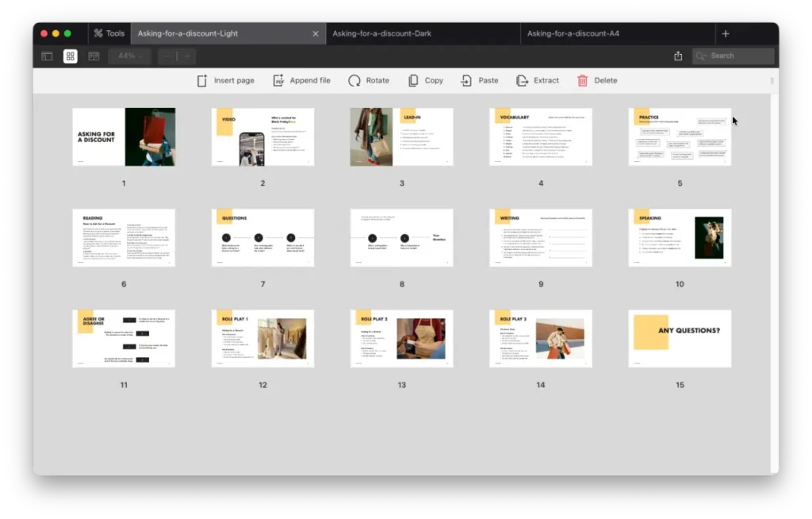Image resolution: width=812 pixels, height=519 pixels.
Task: Toggle the sidebar panel visibility
Action: [48, 56]
